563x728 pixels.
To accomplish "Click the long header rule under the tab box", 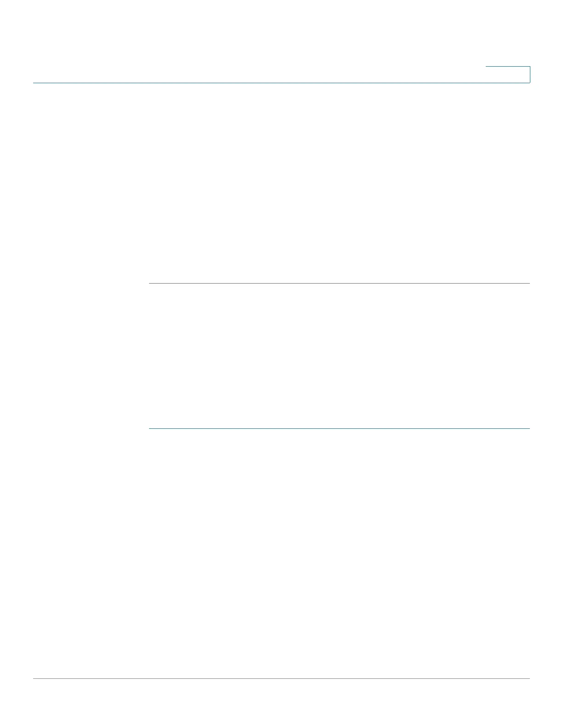I will (x=281, y=83).
